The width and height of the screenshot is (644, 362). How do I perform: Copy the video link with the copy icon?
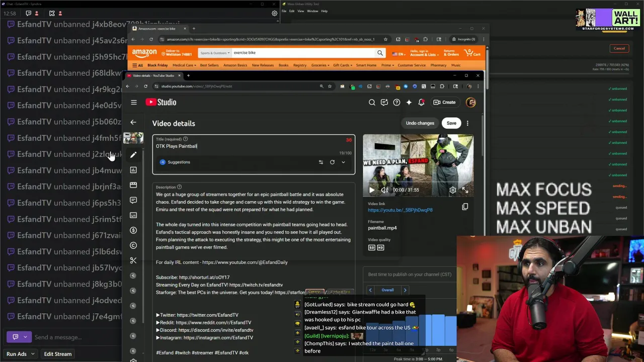[x=465, y=207]
